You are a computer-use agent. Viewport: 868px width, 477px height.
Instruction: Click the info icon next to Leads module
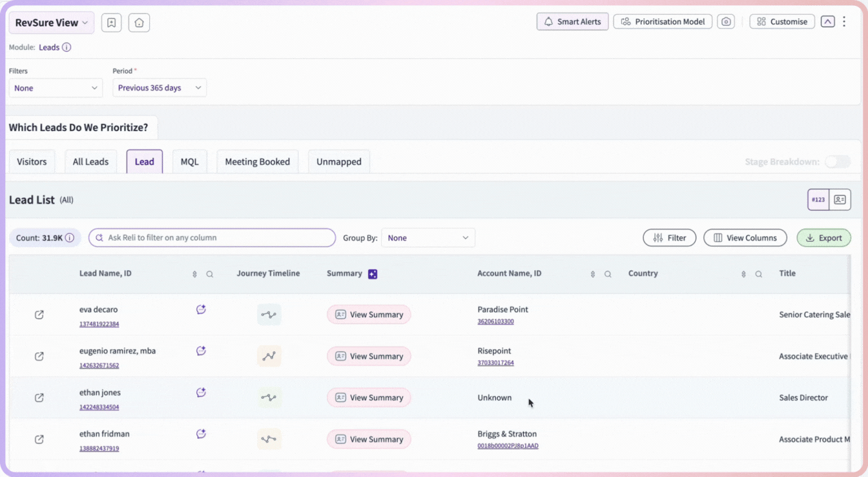click(x=67, y=47)
